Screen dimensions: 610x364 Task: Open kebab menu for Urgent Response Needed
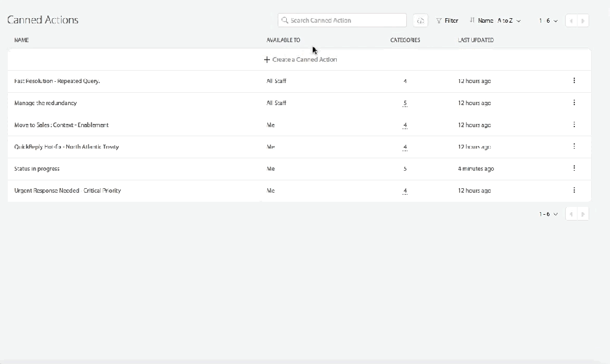574,191
